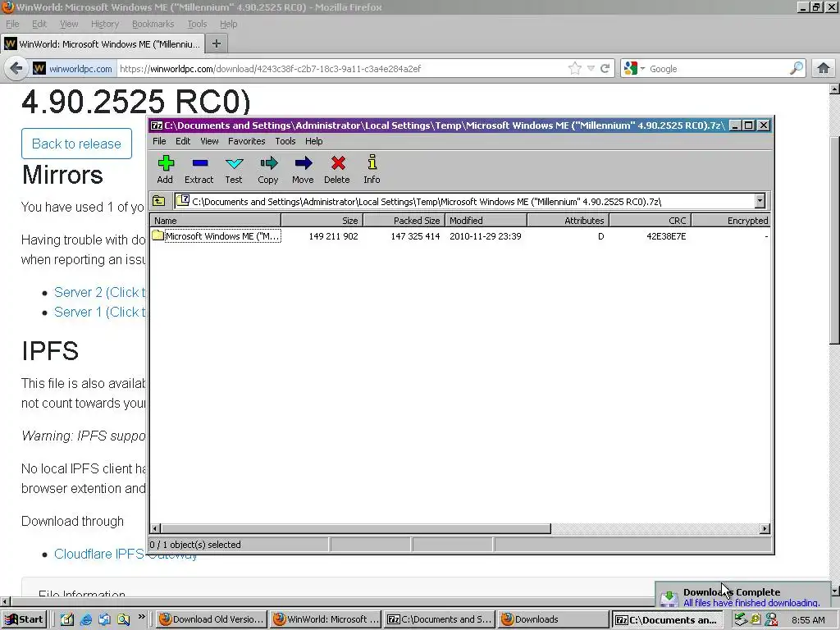Image resolution: width=840 pixels, height=630 pixels.
Task: Open Firefox home page button
Action: [824, 69]
